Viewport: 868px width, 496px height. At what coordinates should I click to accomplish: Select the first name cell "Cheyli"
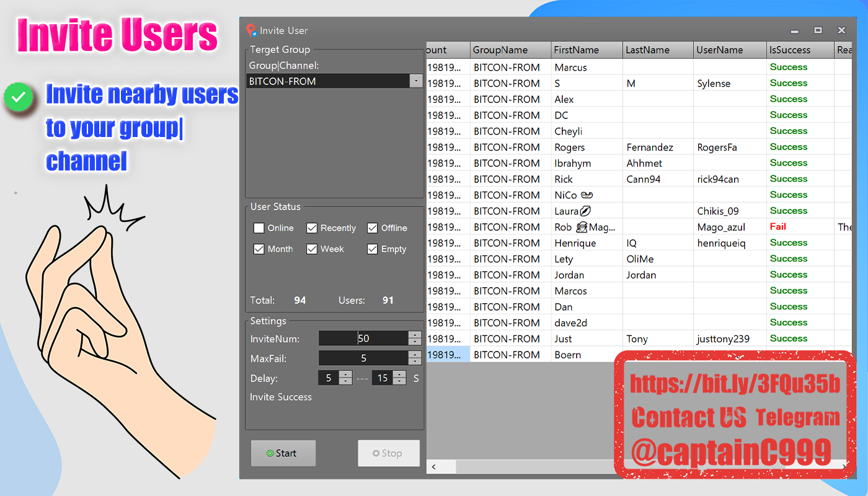(587, 131)
